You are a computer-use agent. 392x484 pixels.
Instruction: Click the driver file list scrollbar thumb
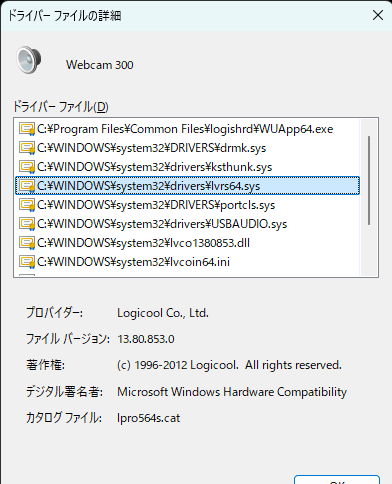[369, 180]
